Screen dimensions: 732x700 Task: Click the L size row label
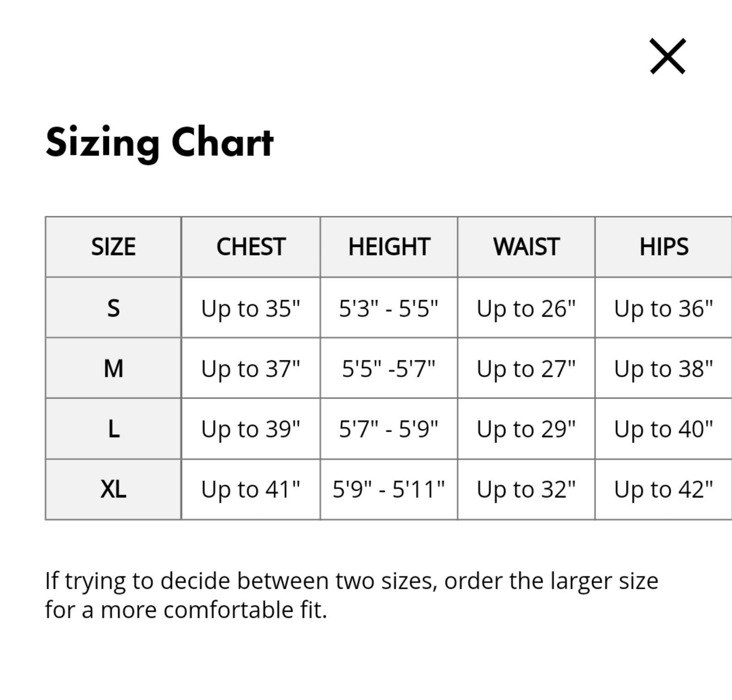(113, 429)
